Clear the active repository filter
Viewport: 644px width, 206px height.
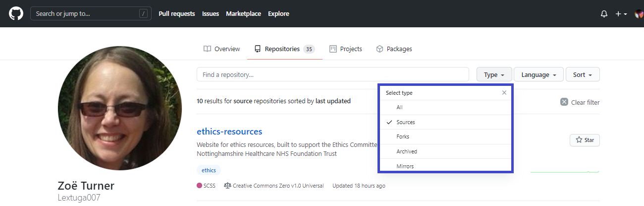tap(580, 102)
